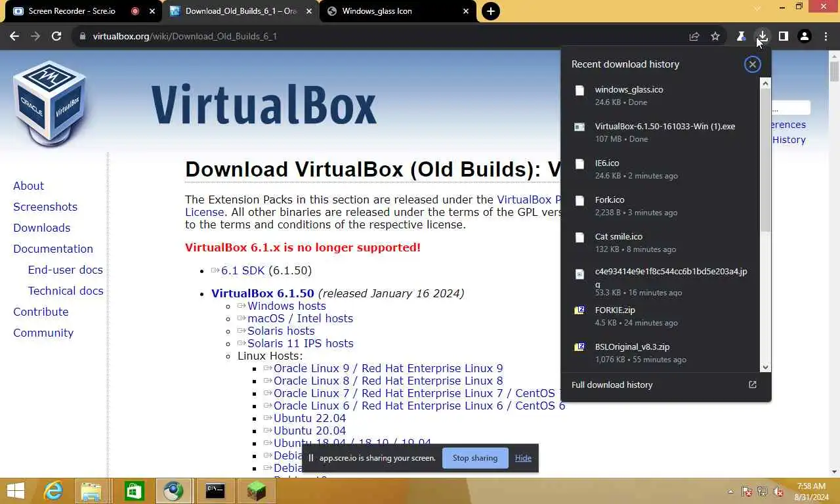Screen dimensions: 840x504
Task: Open Screenshots navigation link
Action: pyautogui.click(x=45, y=207)
